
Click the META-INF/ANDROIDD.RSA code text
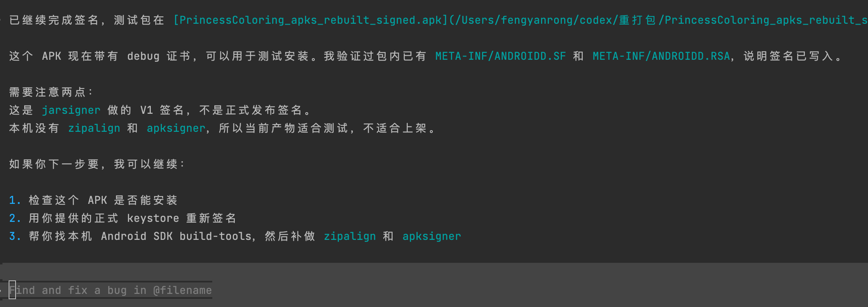point(661,56)
